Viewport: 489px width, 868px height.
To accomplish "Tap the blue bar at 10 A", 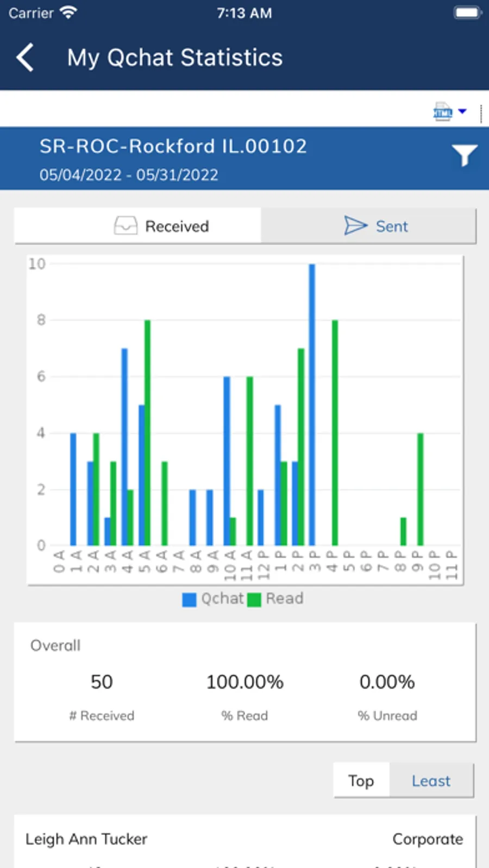I will (x=227, y=461).
